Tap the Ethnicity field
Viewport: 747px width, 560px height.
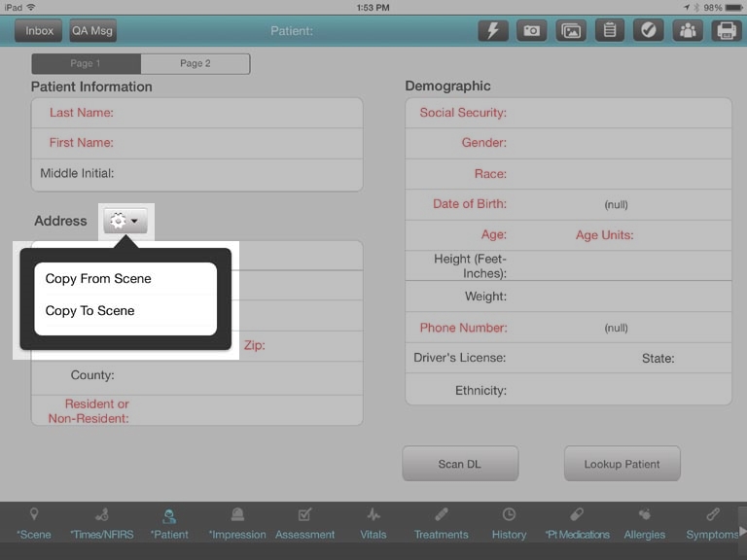click(568, 390)
